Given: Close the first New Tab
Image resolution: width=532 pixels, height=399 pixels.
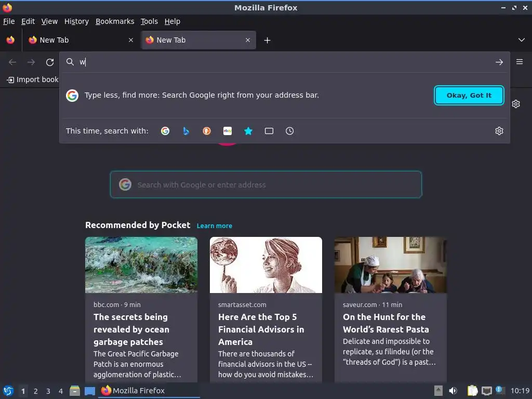Looking at the screenshot, I should tap(131, 40).
